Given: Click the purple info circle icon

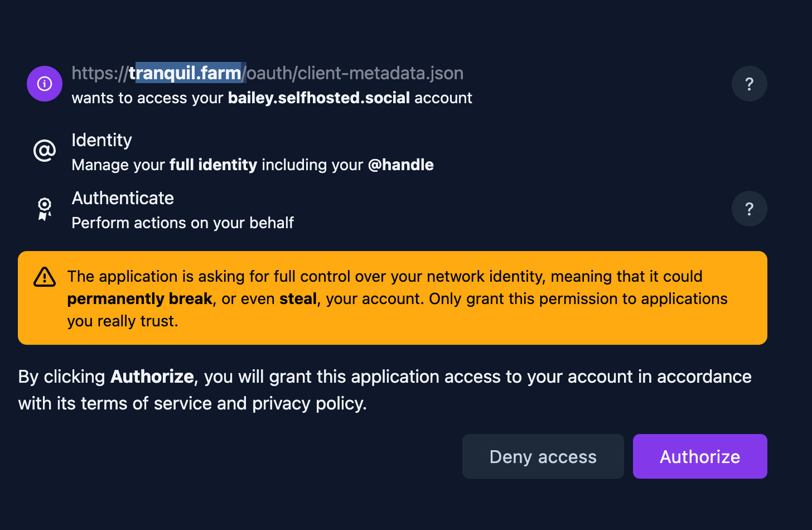Looking at the screenshot, I should coord(45,84).
